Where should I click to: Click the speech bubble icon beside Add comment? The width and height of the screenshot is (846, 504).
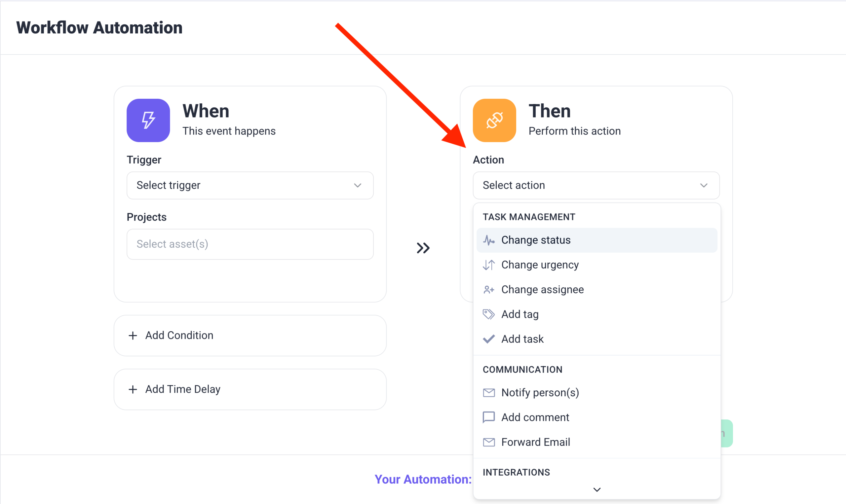tap(488, 417)
